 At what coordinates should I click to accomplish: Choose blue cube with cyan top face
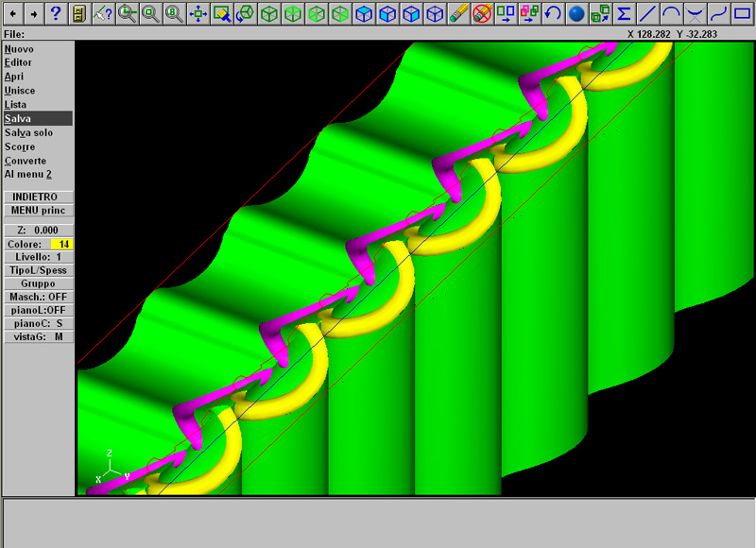point(364,14)
